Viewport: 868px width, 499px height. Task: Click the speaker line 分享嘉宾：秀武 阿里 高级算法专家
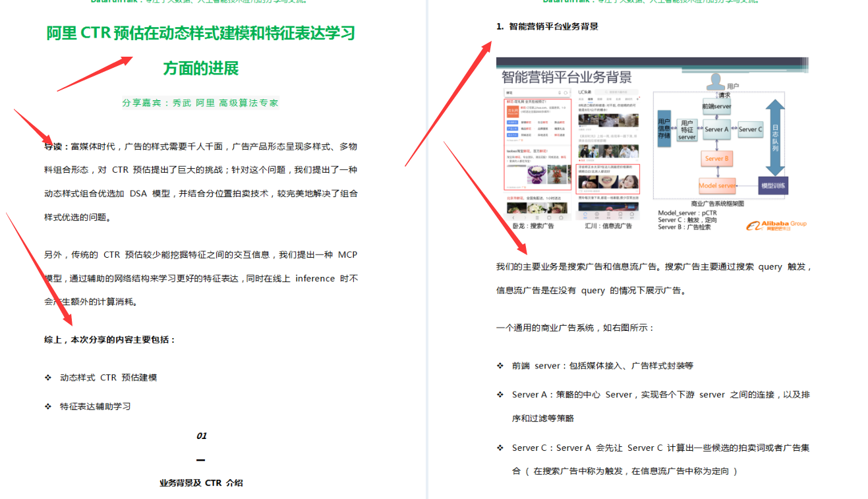coord(200,103)
